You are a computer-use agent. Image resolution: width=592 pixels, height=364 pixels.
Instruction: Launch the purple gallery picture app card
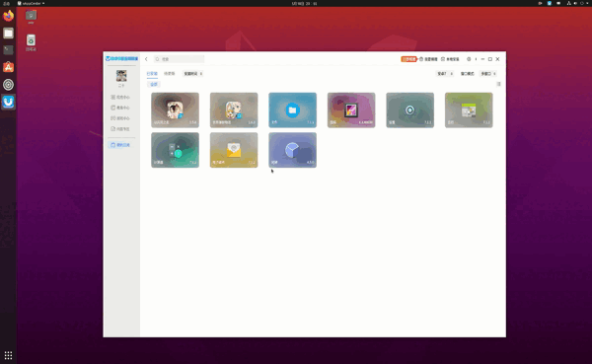tap(351, 109)
